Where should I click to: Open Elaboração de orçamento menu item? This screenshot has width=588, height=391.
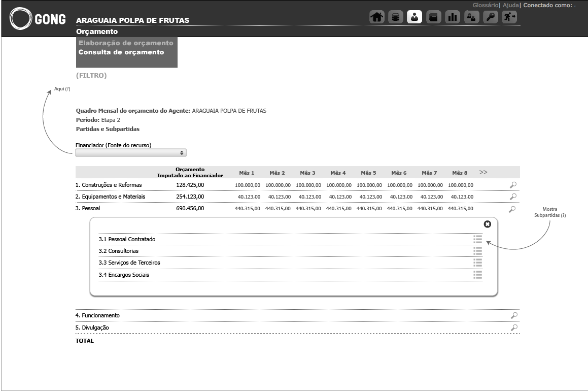126,43
